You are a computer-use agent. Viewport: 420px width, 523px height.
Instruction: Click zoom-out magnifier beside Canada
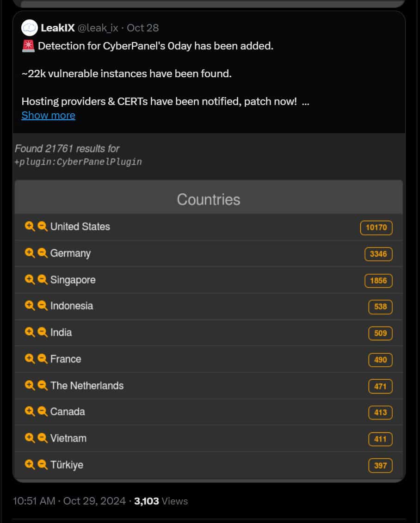tap(43, 412)
